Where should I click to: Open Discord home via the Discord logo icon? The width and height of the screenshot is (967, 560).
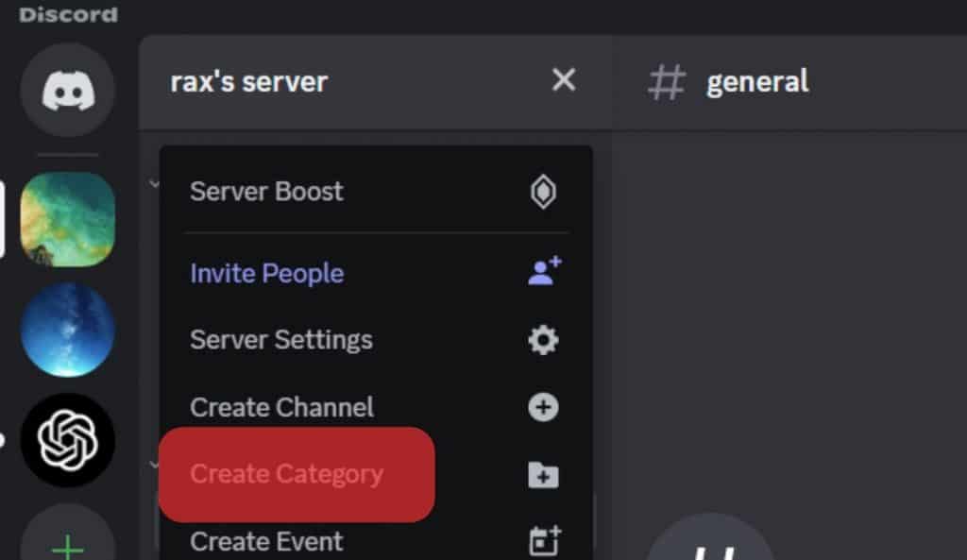(x=67, y=90)
